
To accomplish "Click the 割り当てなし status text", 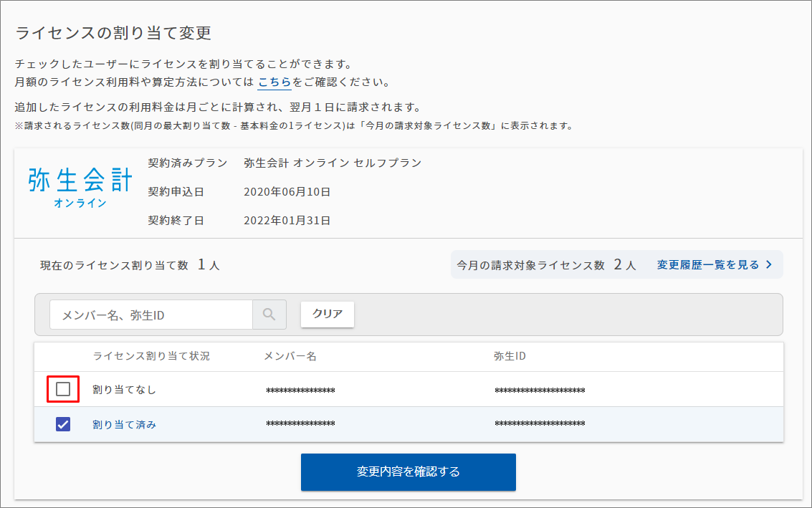I will (124, 389).
